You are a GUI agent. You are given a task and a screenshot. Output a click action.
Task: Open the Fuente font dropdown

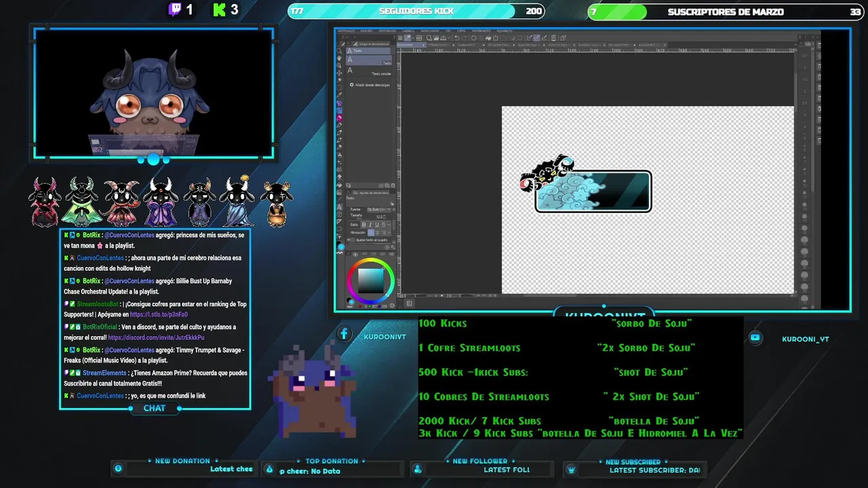(379, 209)
